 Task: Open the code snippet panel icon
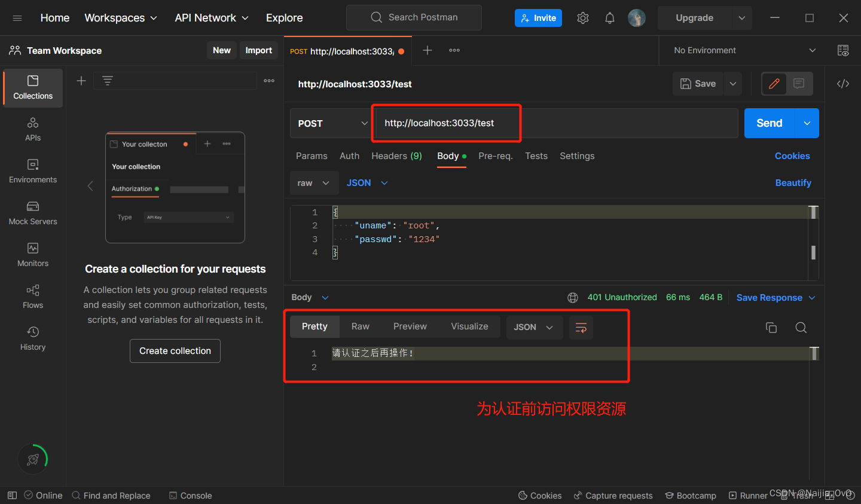pos(843,84)
